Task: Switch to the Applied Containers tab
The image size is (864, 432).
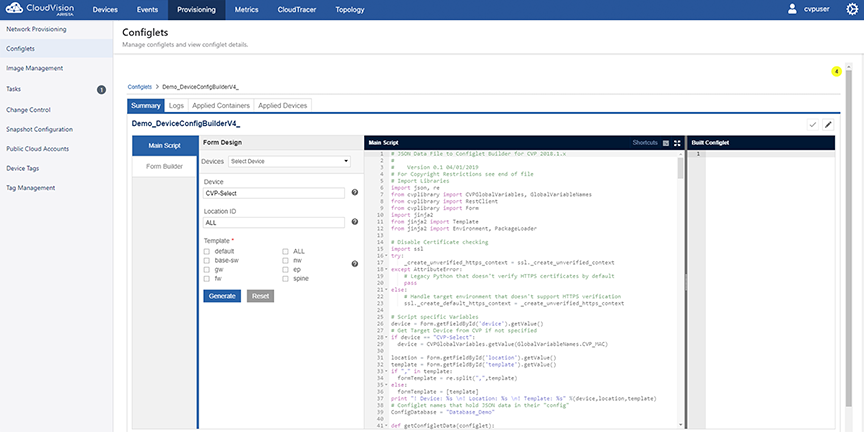Action: 221,105
